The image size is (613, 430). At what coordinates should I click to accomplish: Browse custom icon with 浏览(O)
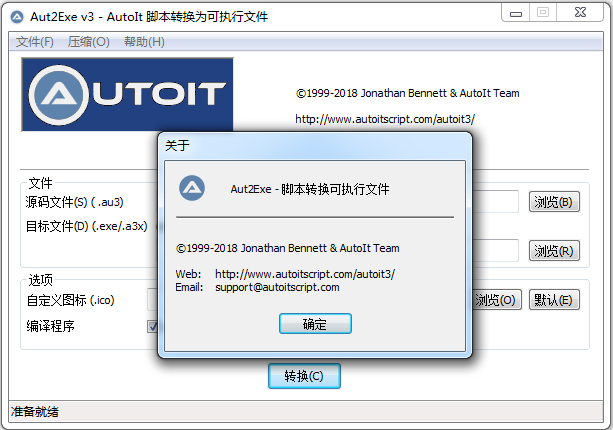pos(497,300)
